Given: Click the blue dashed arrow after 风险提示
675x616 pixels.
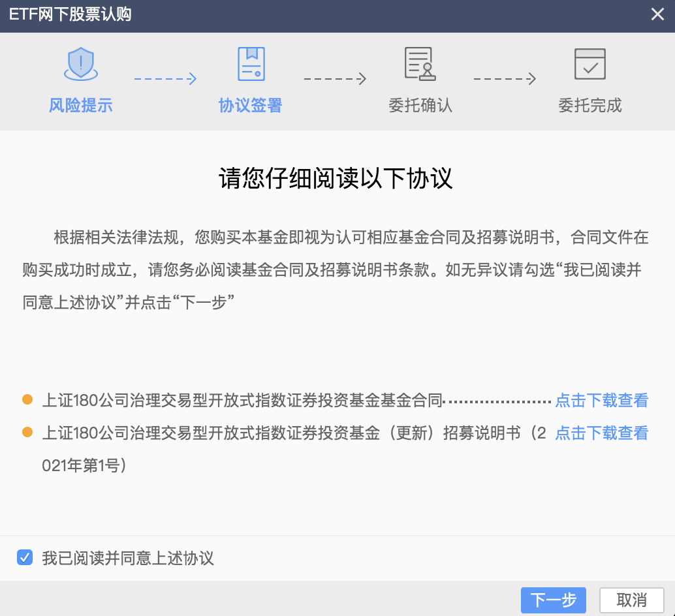Looking at the screenshot, I should [x=165, y=79].
